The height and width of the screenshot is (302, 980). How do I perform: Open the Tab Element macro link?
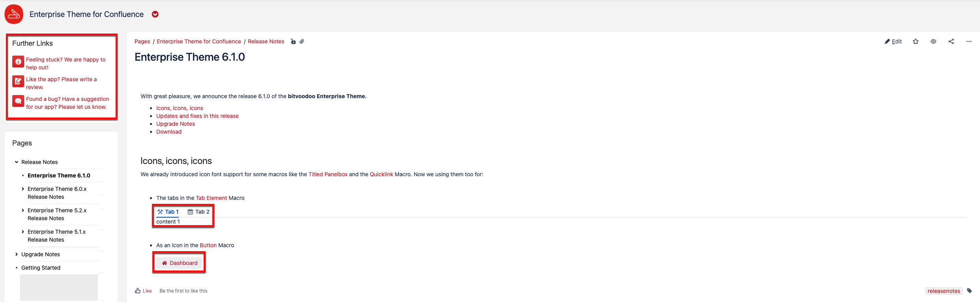(x=212, y=198)
